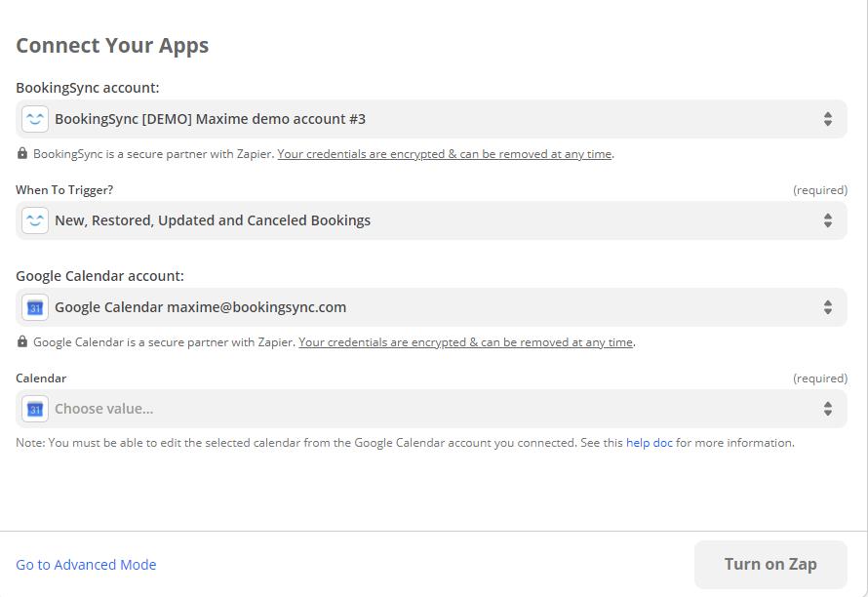Viewport: 868px width, 597px height.
Task: Go to Advanced Mode
Action: click(x=86, y=565)
